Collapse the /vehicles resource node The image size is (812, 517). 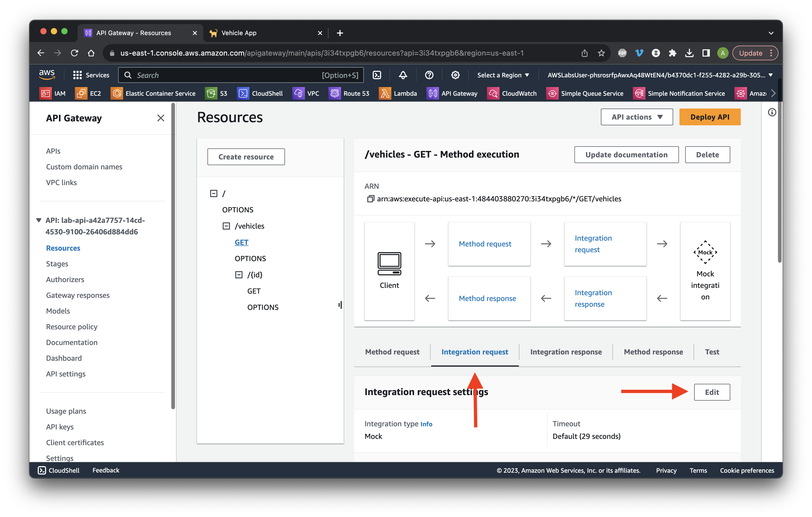[226, 226]
